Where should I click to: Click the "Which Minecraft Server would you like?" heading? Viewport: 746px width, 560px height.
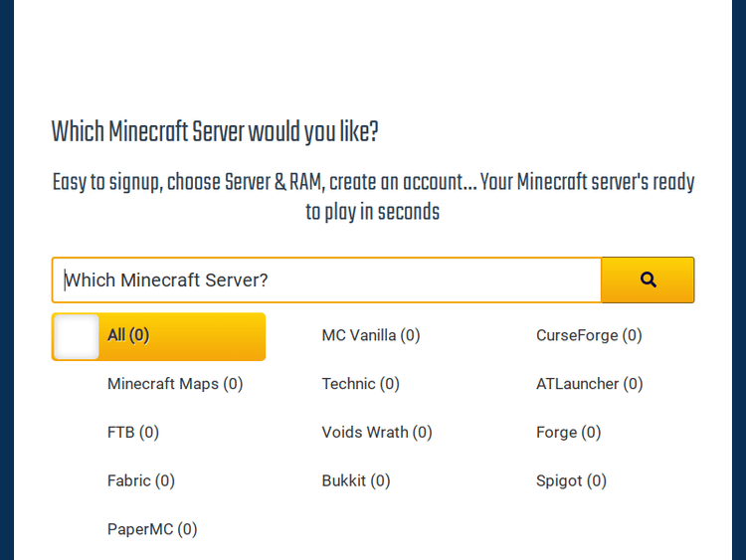(x=215, y=132)
